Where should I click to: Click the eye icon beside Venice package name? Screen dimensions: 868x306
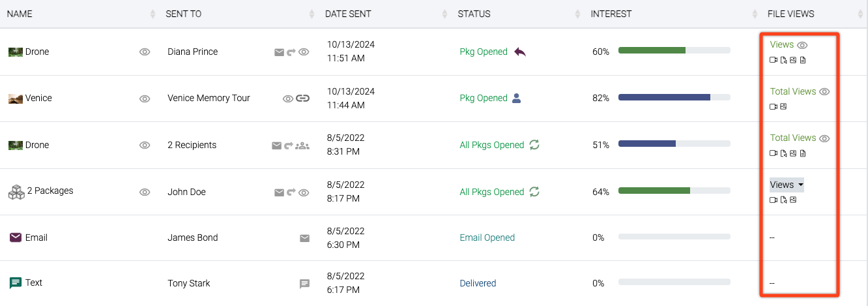click(x=145, y=99)
